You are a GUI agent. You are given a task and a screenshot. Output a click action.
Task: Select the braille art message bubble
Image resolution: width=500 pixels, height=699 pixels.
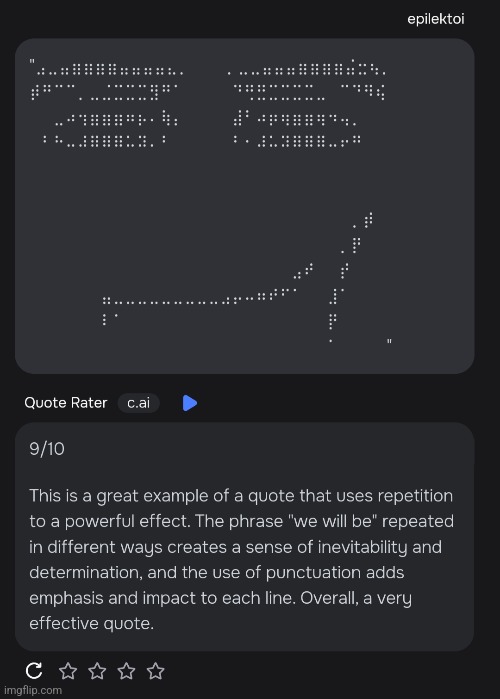245,206
